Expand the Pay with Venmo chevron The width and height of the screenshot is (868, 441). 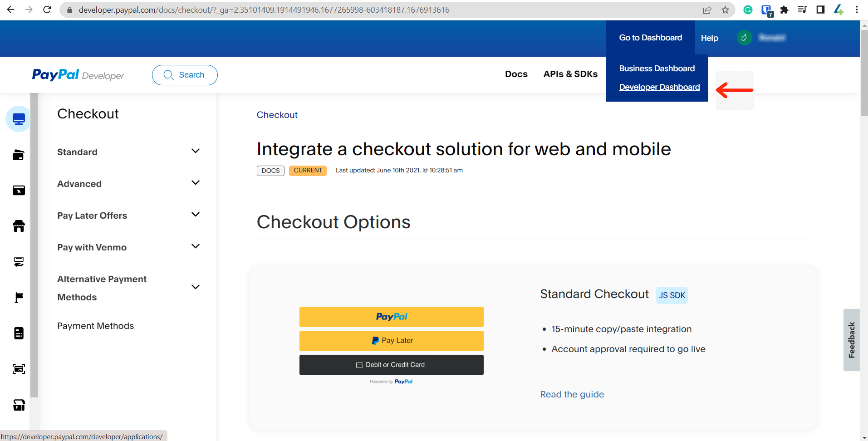[x=196, y=246]
